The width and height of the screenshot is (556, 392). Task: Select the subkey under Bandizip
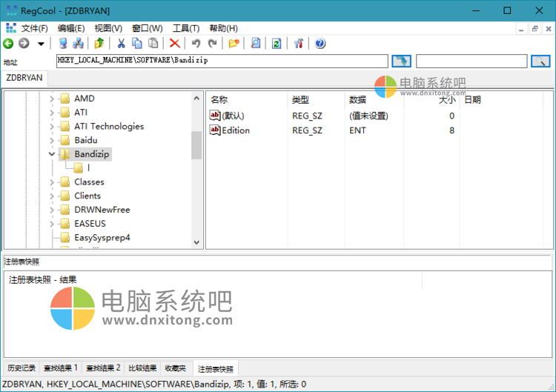88,168
